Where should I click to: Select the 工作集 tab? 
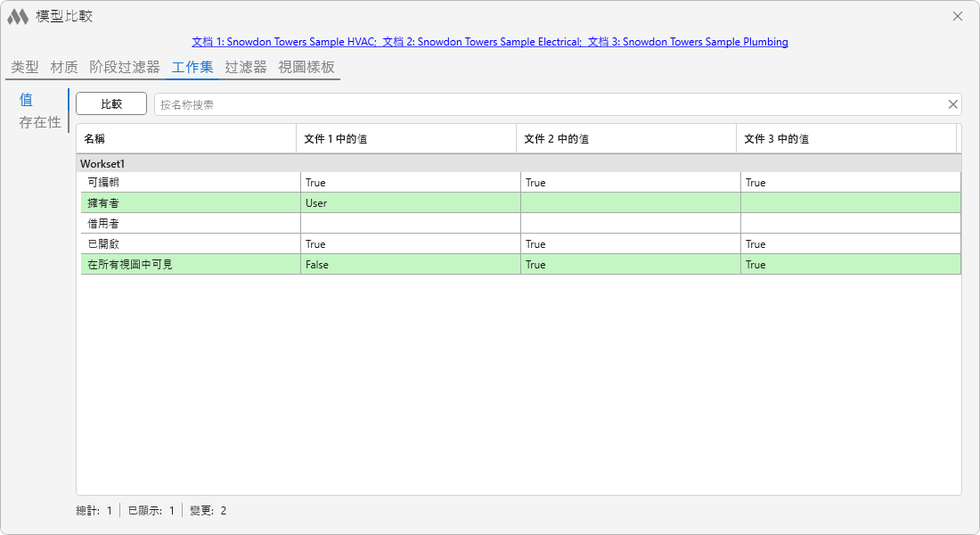192,67
